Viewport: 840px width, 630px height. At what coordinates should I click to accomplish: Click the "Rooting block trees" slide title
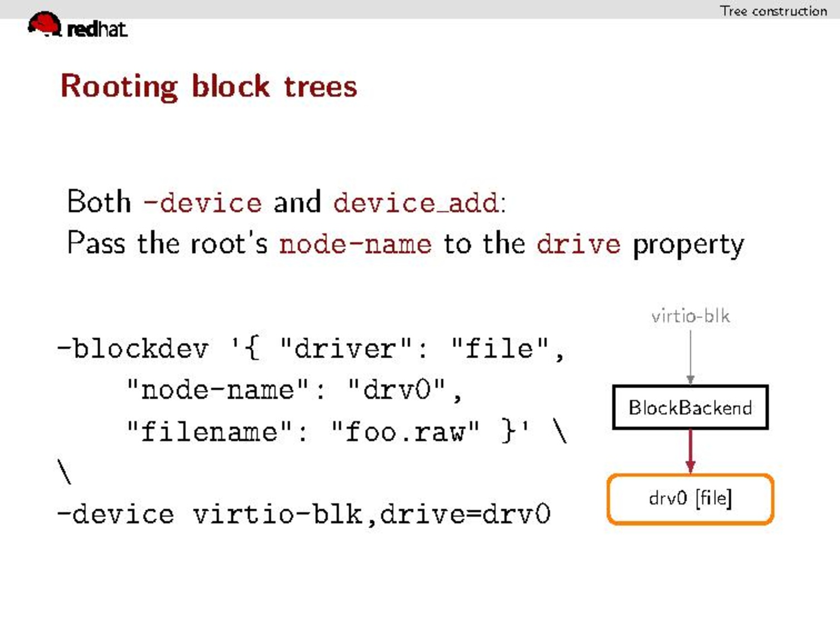(208, 86)
